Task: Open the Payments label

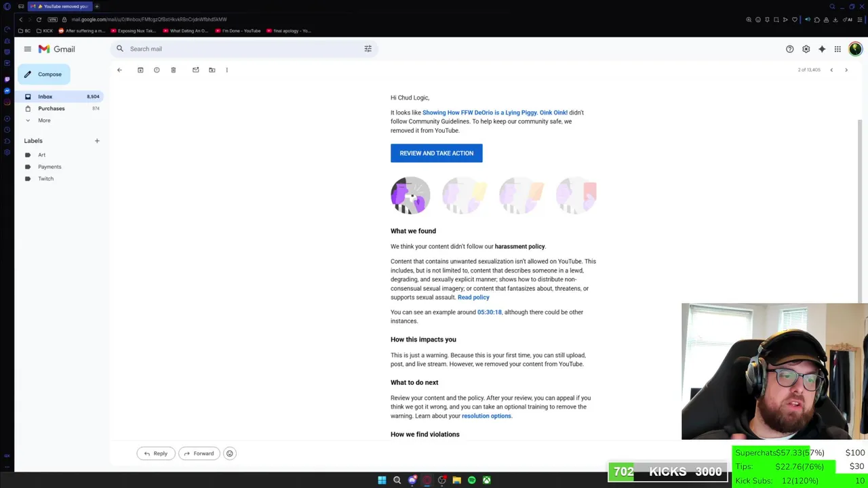Action: [x=50, y=167]
